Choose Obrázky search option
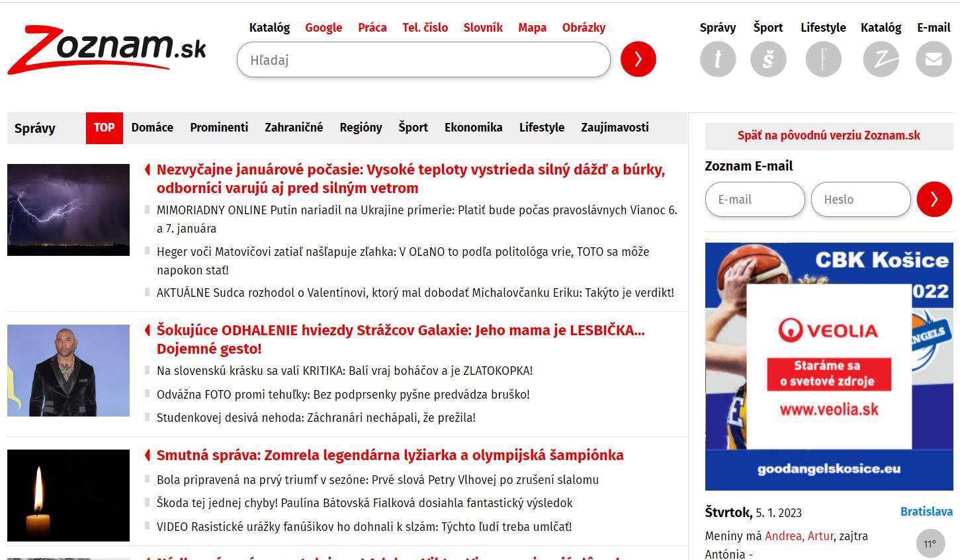The width and height of the screenshot is (960, 560). pos(584,28)
